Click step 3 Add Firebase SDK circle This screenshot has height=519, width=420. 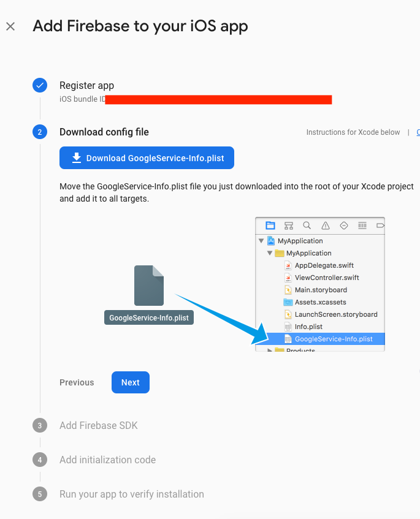point(40,425)
